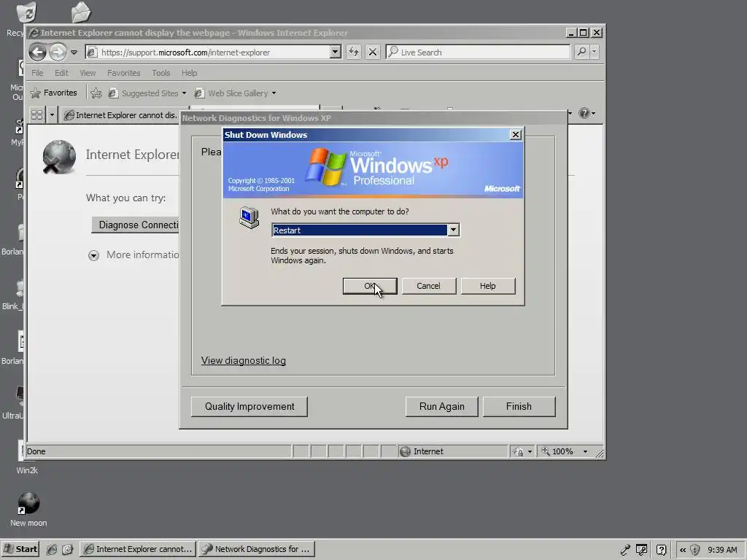Expand More information section arrow
The height and width of the screenshot is (560, 747).
pyautogui.click(x=93, y=256)
